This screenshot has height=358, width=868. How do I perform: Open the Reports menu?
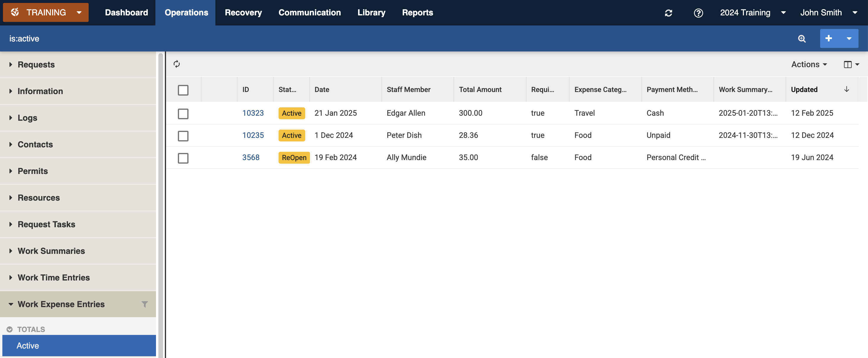pyautogui.click(x=417, y=13)
